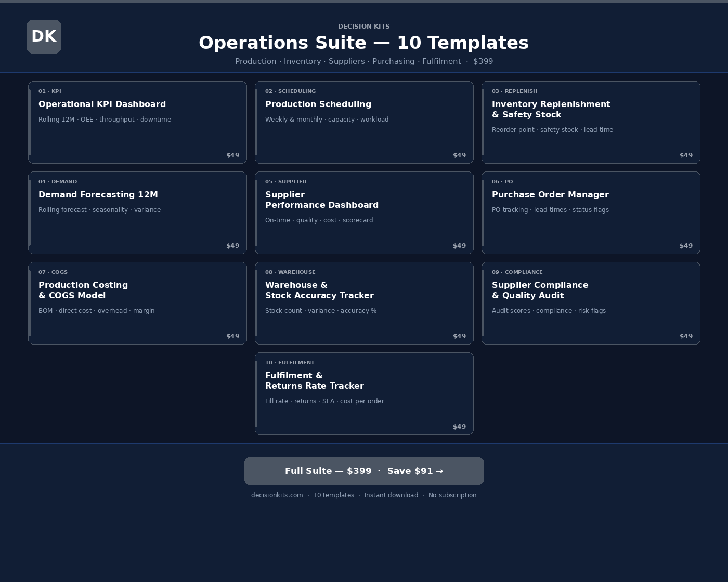The width and height of the screenshot is (728, 582).
Task: Open the Supplier Compliance & Quality Audit card
Action: tap(591, 303)
